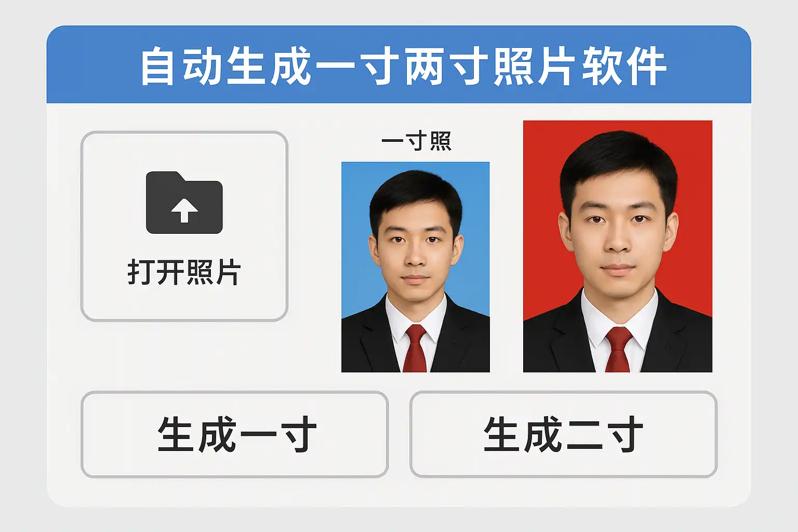Select the red-background two-inch photo preview
This screenshot has width=798, height=532.
[x=617, y=246]
